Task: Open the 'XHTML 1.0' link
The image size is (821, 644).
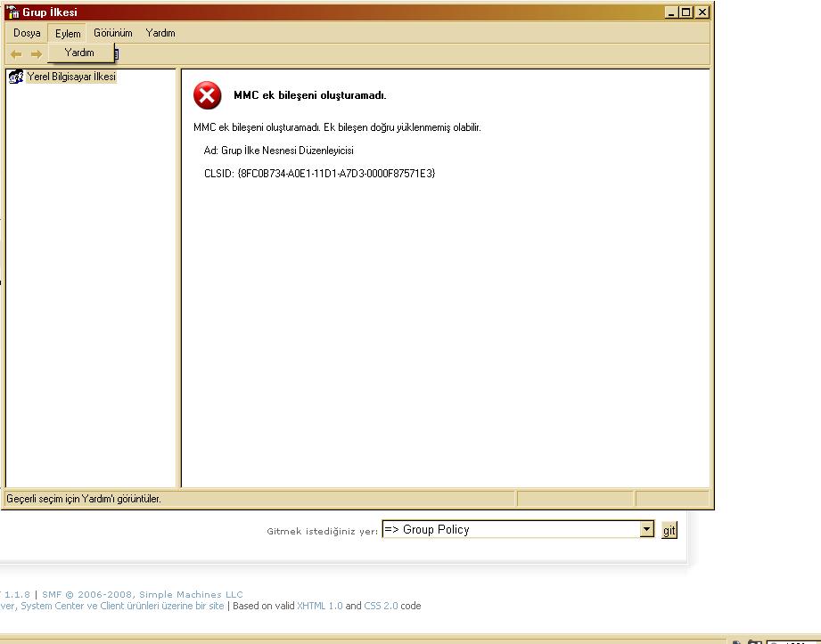Action: pos(320,606)
